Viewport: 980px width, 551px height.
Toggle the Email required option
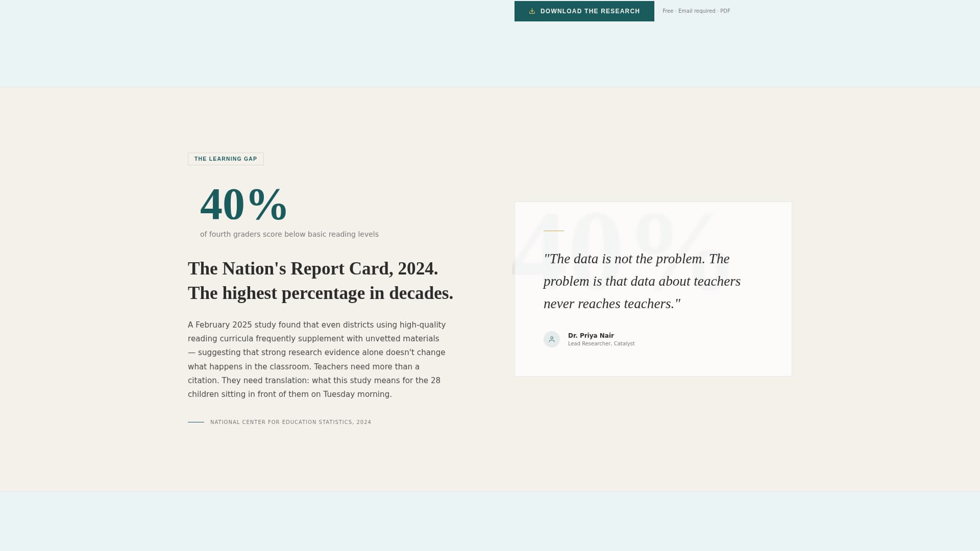(697, 11)
